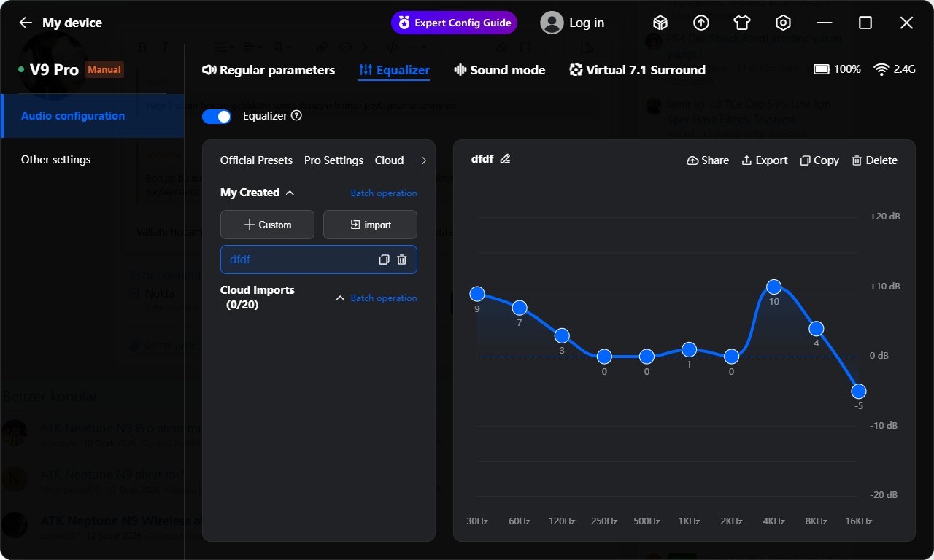934x560 pixels.
Task: Disable the Equalizer toggle switch
Action: coord(217,116)
